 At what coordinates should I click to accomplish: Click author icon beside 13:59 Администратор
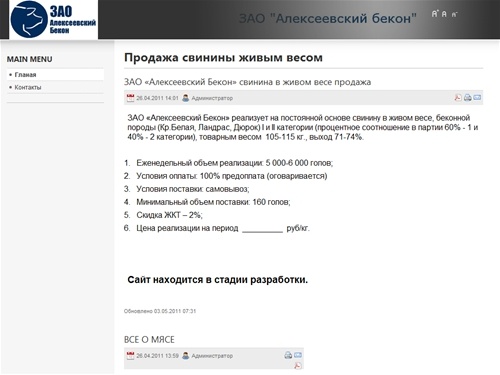(x=186, y=355)
